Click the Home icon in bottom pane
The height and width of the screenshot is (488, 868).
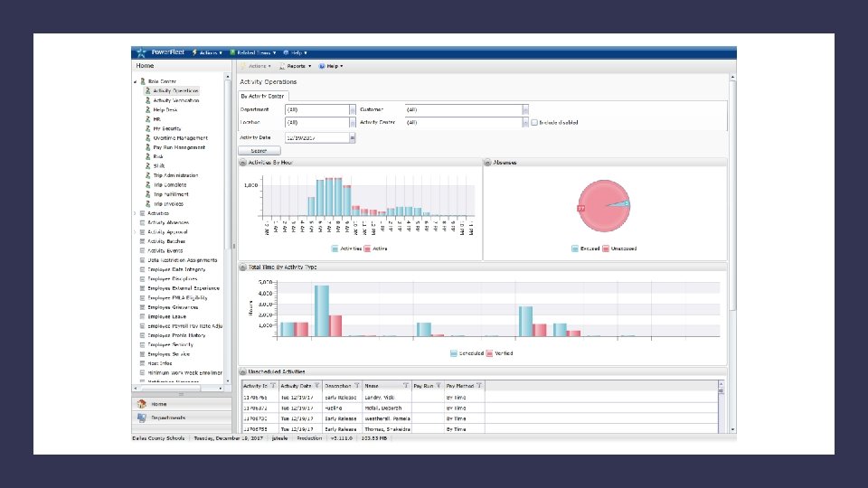pyautogui.click(x=142, y=404)
